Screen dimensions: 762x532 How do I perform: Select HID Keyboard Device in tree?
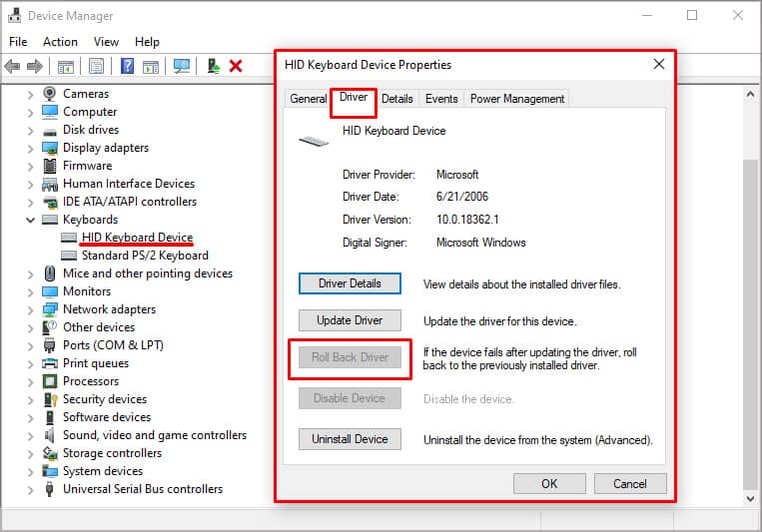tap(137, 238)
